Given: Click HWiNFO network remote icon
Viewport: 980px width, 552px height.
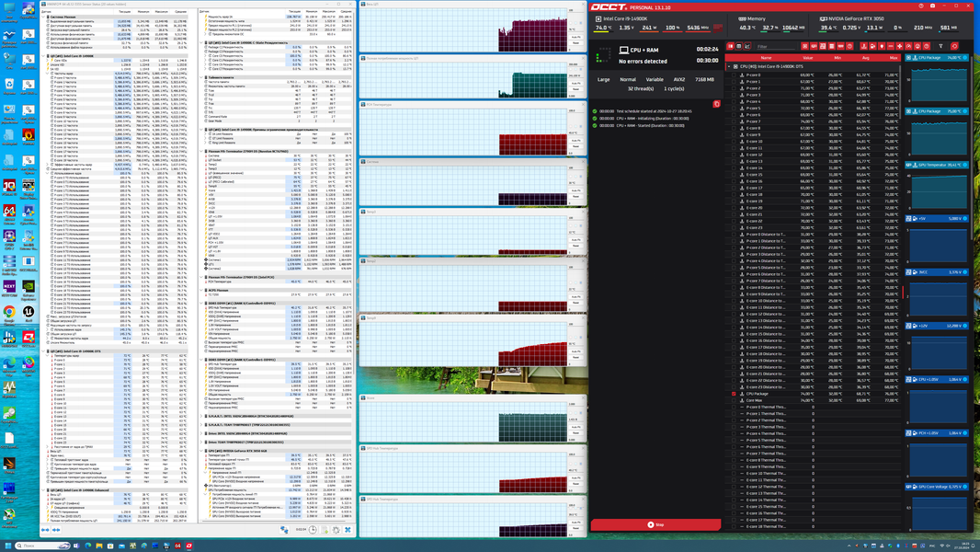Looking at the screenshot, I should point(284,530).
